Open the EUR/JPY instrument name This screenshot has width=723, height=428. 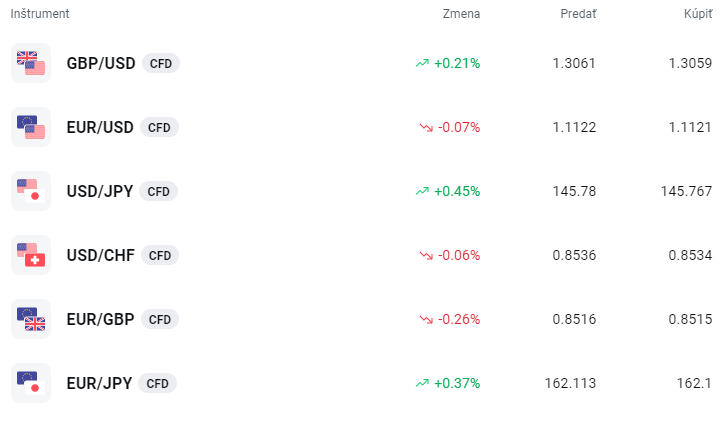pyautogui.click(x=100, y=383)
